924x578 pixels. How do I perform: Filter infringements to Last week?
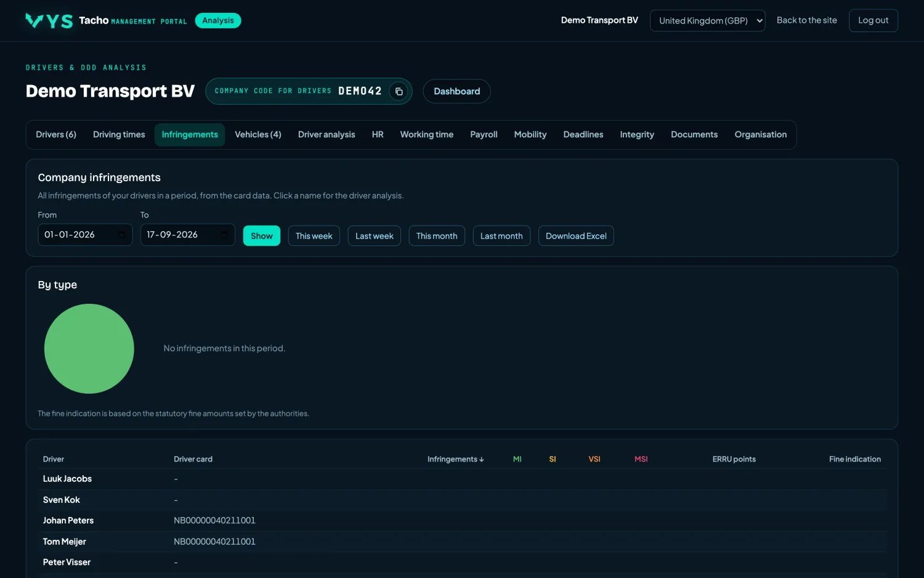click(375, 236)
